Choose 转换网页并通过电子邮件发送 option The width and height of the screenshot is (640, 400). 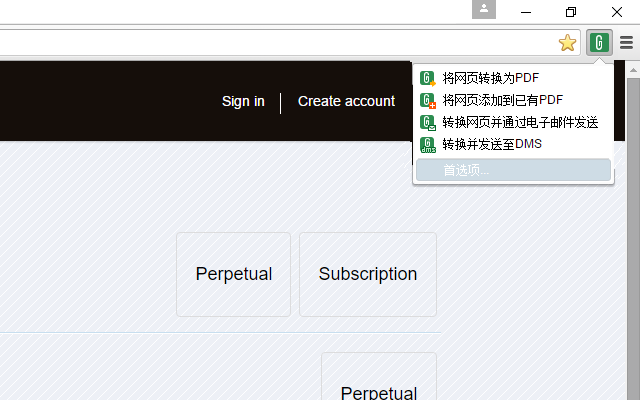coord(513,122)
